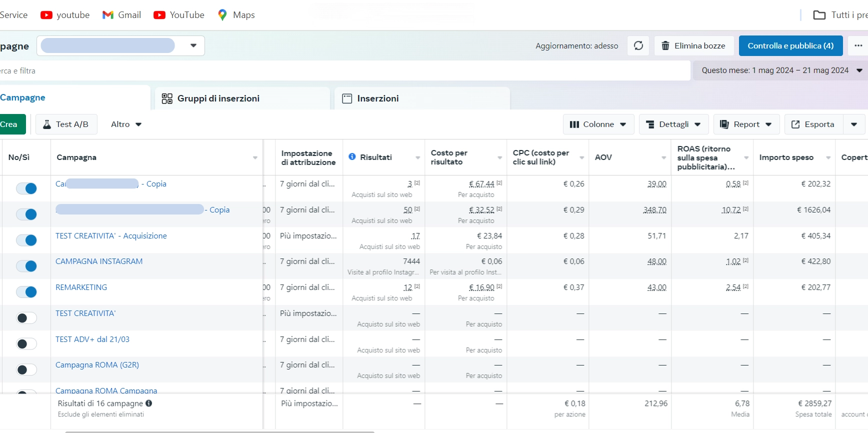Viewport: 868px width, 433px height.
Task: Disable the REMARKETING campaign toggle
Action: click(26, 292)
